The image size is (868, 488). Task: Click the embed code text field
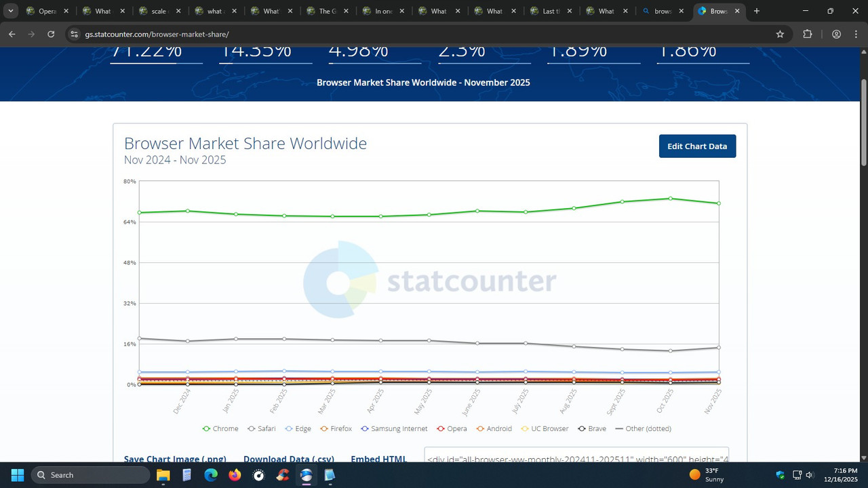[x=576, y=455]
